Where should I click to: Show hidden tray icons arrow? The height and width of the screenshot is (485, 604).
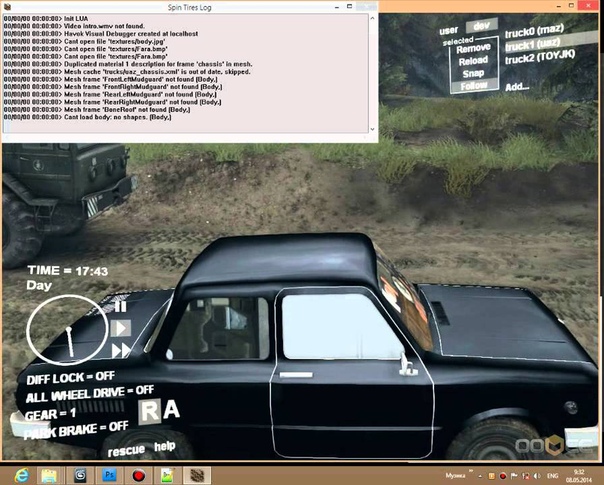tap(480, 476)
